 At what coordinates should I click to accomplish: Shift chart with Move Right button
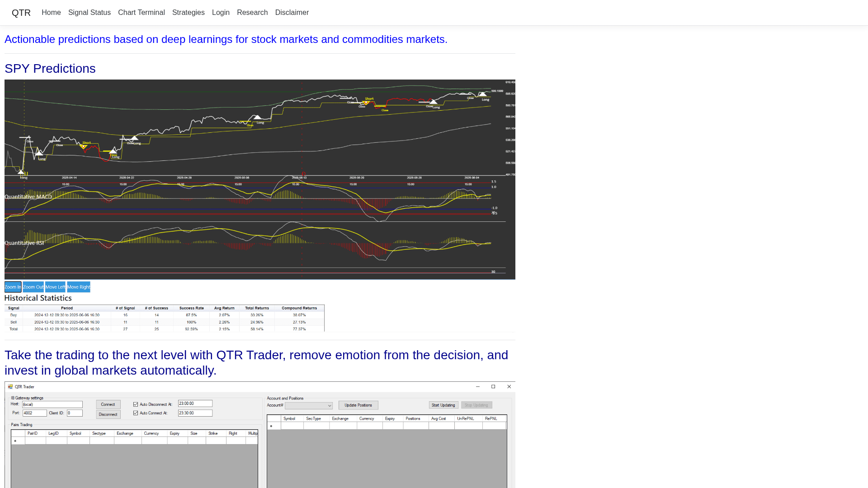click(79, 287)
